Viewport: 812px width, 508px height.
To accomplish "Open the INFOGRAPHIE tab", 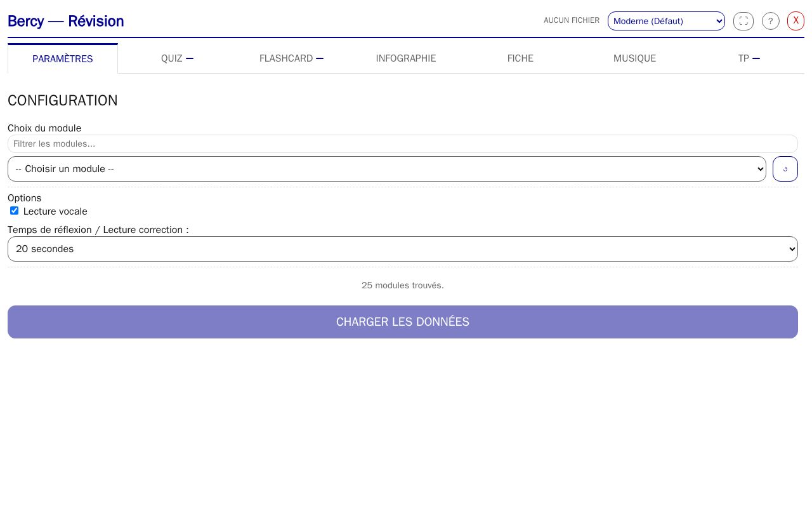I will [x=406, y=58].
